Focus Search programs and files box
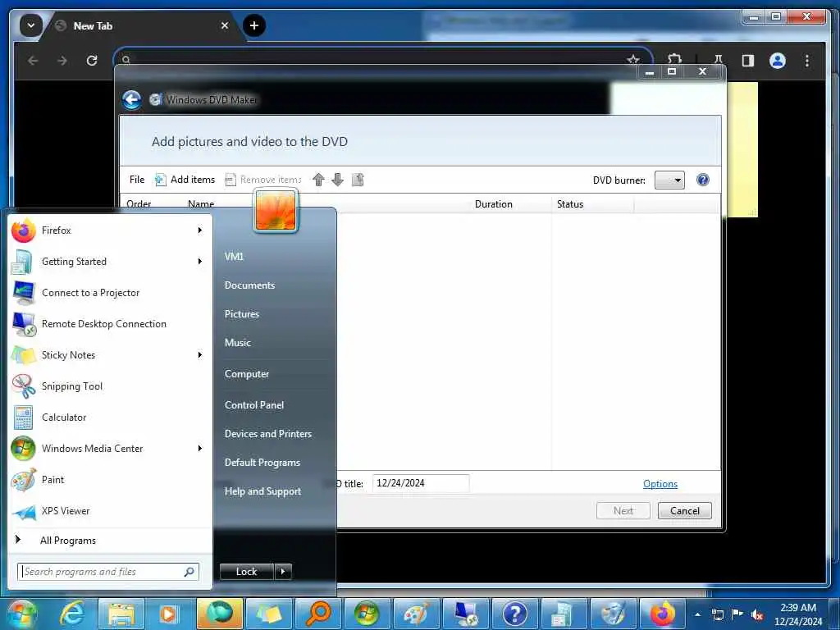This screenshot has height=630, width=840. tap(108, 572)
